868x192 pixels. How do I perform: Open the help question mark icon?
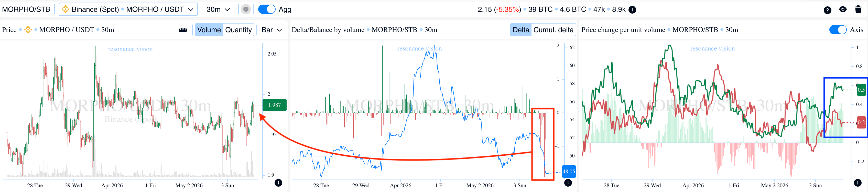(828, 10)
